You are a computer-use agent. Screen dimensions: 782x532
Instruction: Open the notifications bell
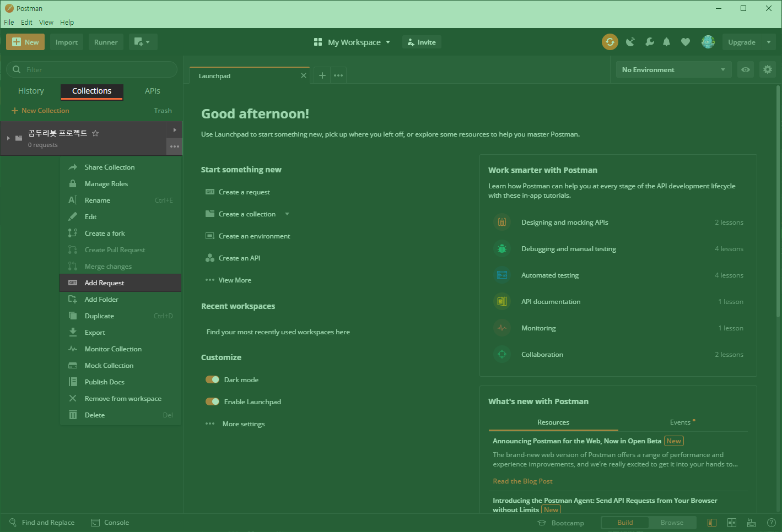[666, 42]
